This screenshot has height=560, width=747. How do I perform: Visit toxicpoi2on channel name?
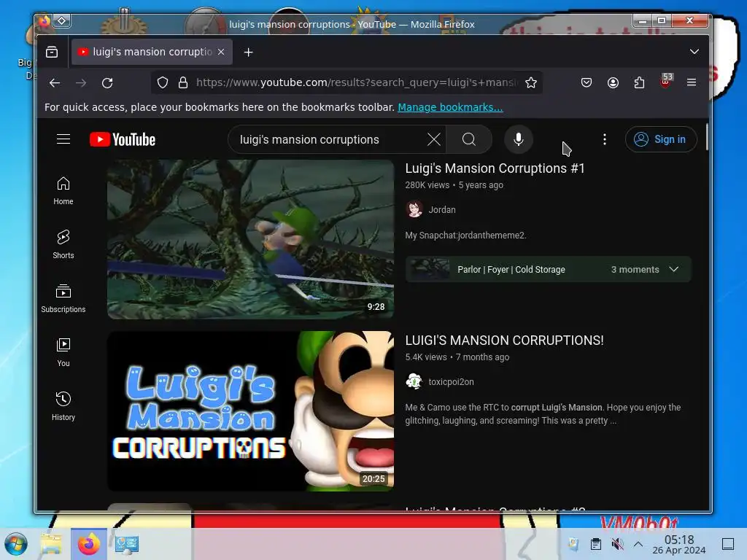point(451,382)
